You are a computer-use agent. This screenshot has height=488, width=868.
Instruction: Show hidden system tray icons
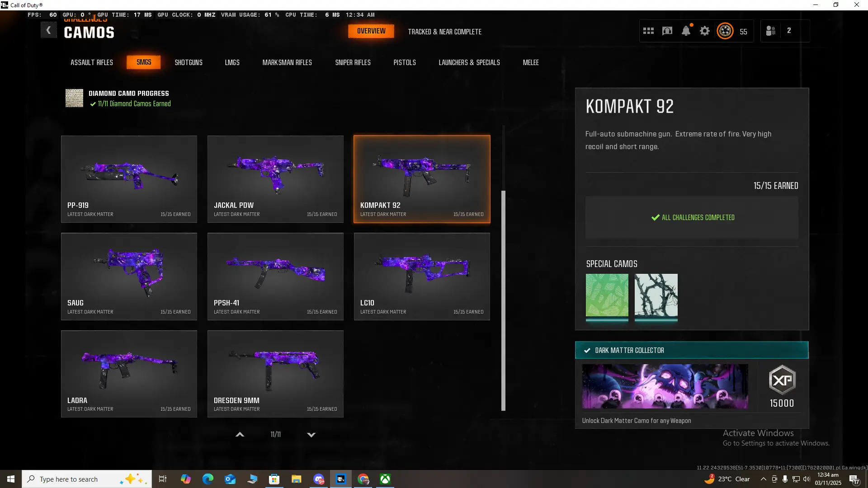763,479
